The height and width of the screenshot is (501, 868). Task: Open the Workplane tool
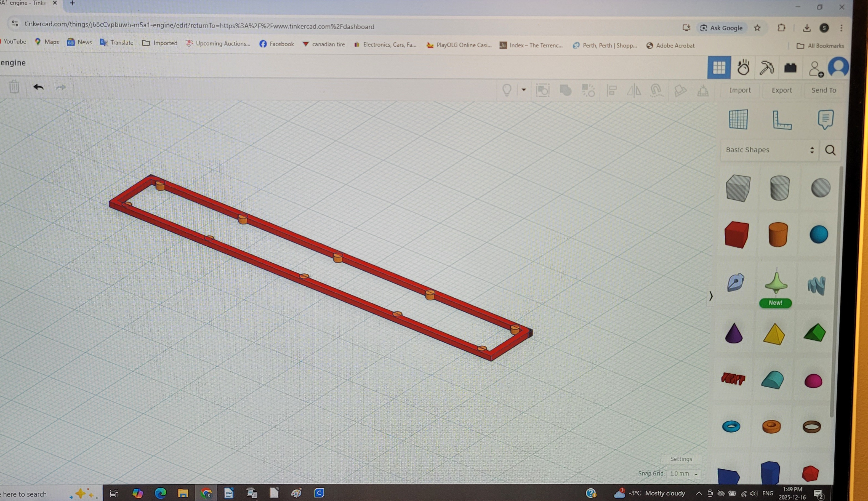pyautogui.click(x=738, y=119)
